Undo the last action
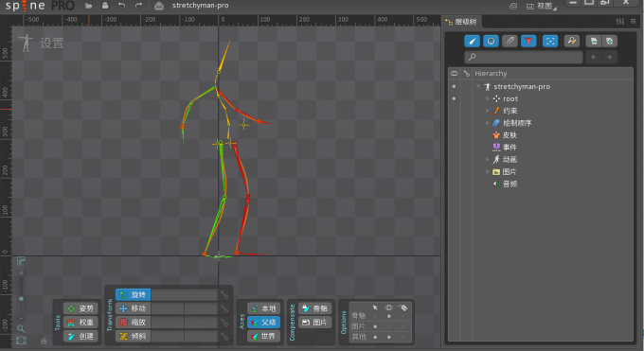This screenshot has height=351, width=644. pos(121,6)
